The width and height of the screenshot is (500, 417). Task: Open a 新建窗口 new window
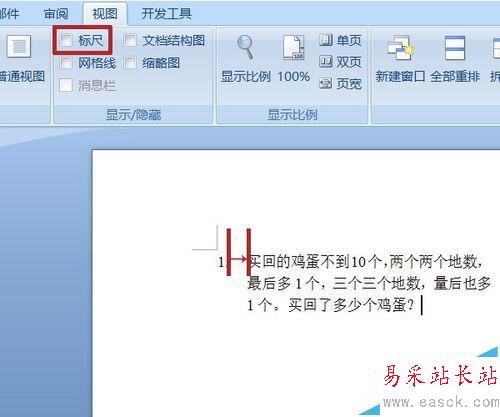[x=400, y=59]
